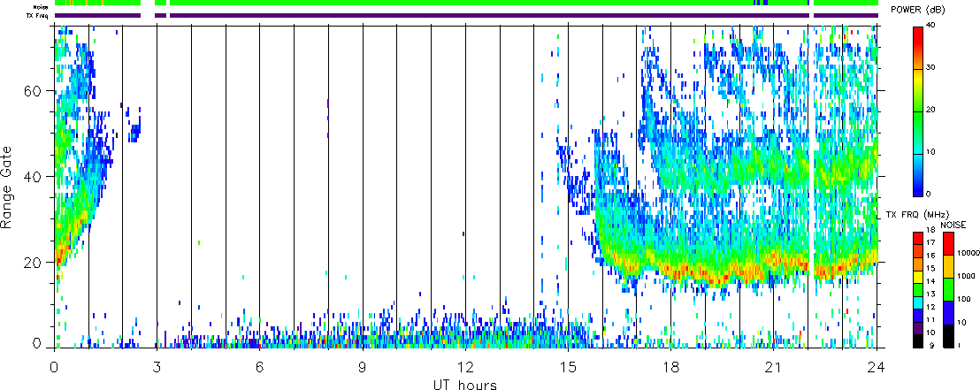
Task: Click x-axis tick label "9"
Action: [363, 367]
